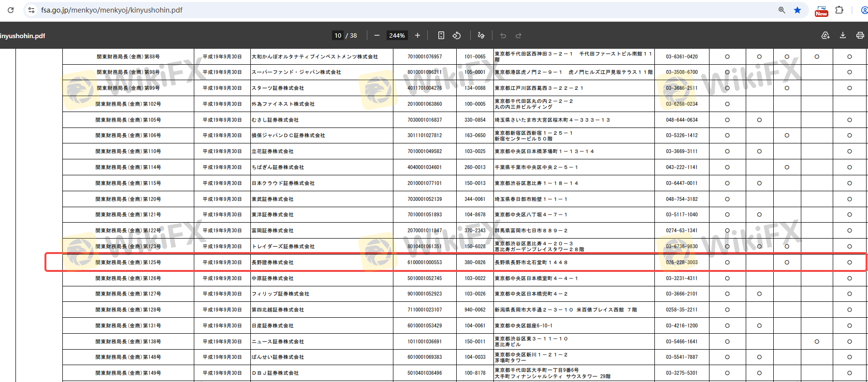Select 損保ジャパンDC証券株式会社 entry
The height and width of the screenshot is (382, 868).
point(289,135)
